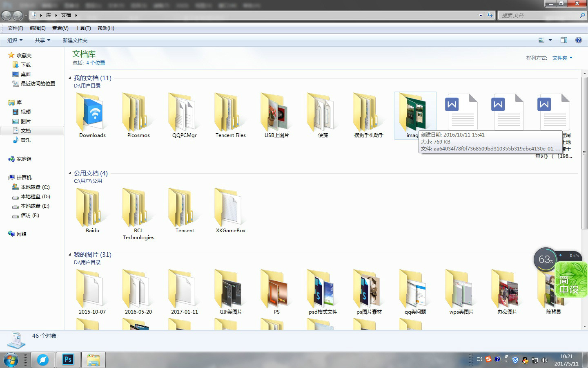Open the 文件(F) menu
Image resolution: width=588 pixels, height=368 pixels.
(x=15, y=28)
